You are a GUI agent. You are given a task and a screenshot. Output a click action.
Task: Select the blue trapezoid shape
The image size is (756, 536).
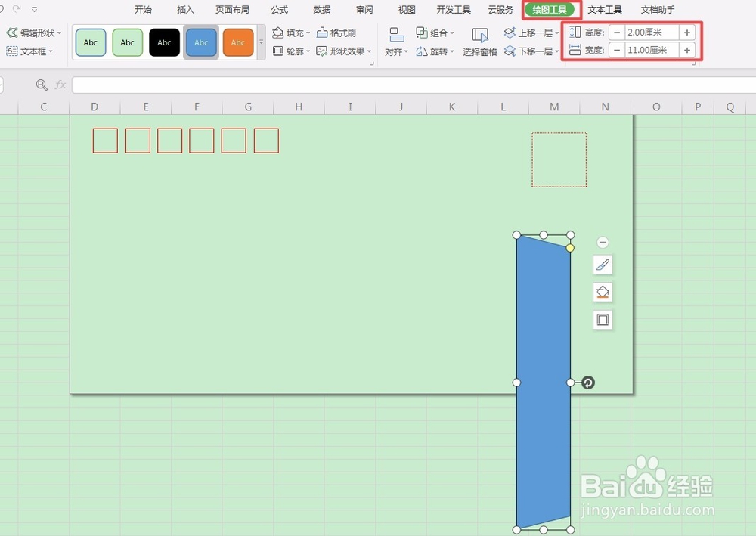(x=544, y=383)
